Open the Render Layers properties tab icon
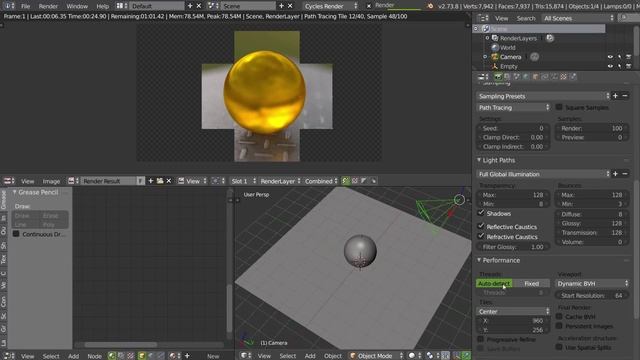 507,77
